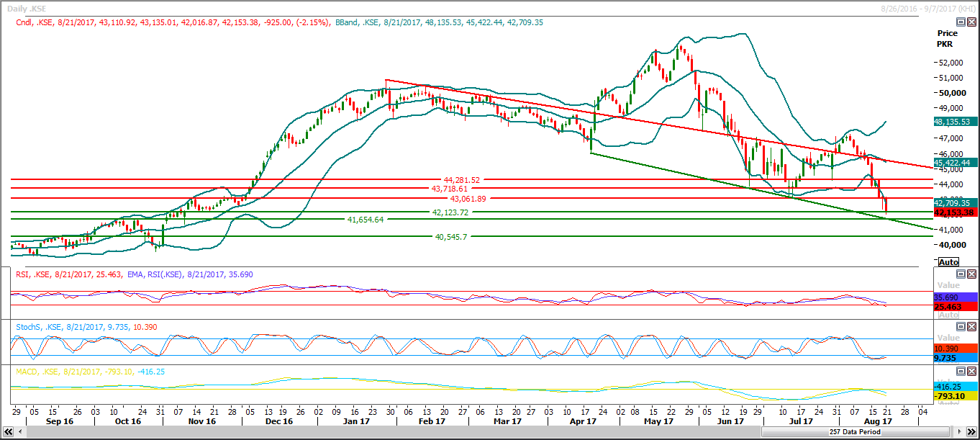Maximize the MACD indicator pane
The width and height of the screenshot is (980, 440).
point(960,372)
